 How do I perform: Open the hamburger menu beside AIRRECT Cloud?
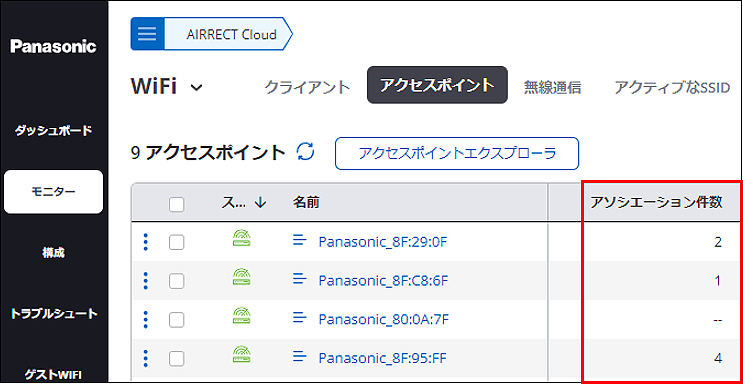(147, 34)
